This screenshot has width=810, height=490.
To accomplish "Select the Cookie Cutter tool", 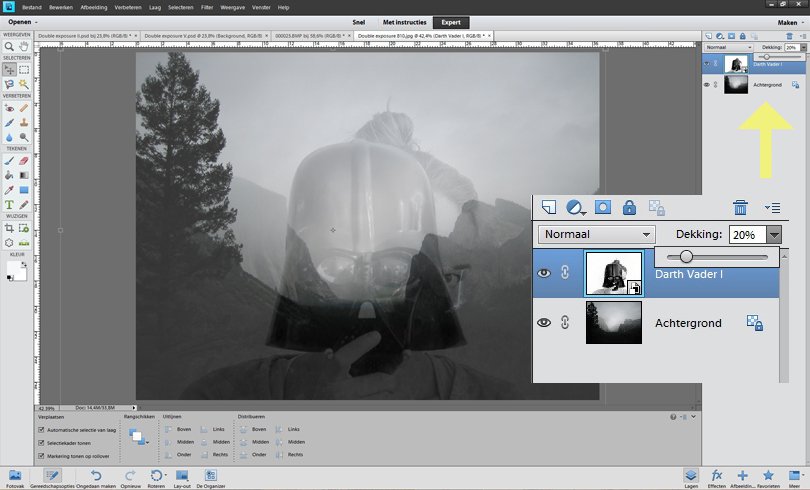I will (9, 242).
